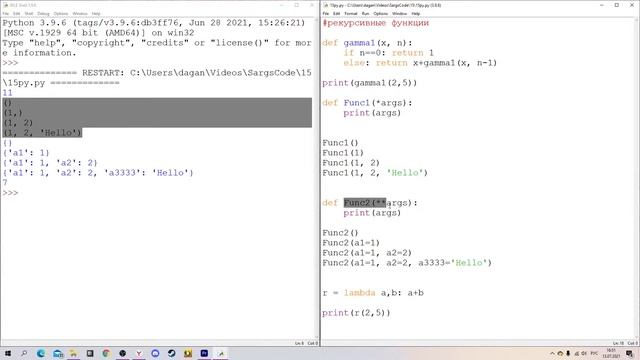640x360 pixels.
Task: Open Edit menu in the 15py.py editor
Action: [x=336, y=13]
